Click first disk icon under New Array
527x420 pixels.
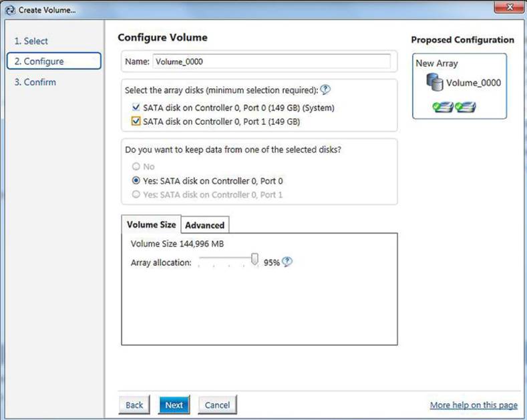click(443, 108)
